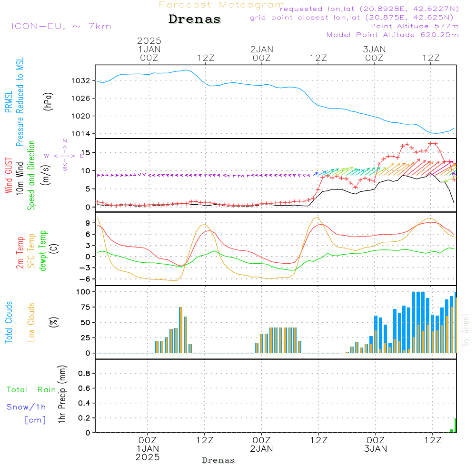Screen dimensions: 476x476
Task: Click the '[cm]' unit label
Action: [x=35, y=420]
